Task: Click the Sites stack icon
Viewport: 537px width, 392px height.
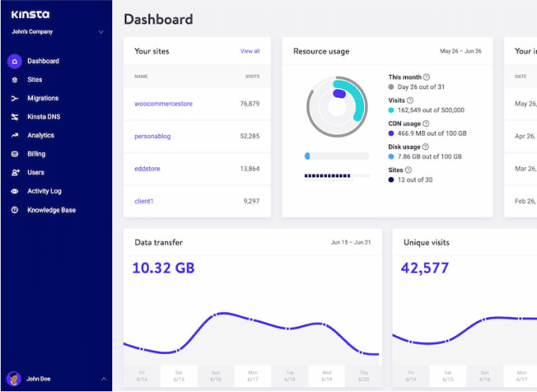Action: [x=14, y=80]
